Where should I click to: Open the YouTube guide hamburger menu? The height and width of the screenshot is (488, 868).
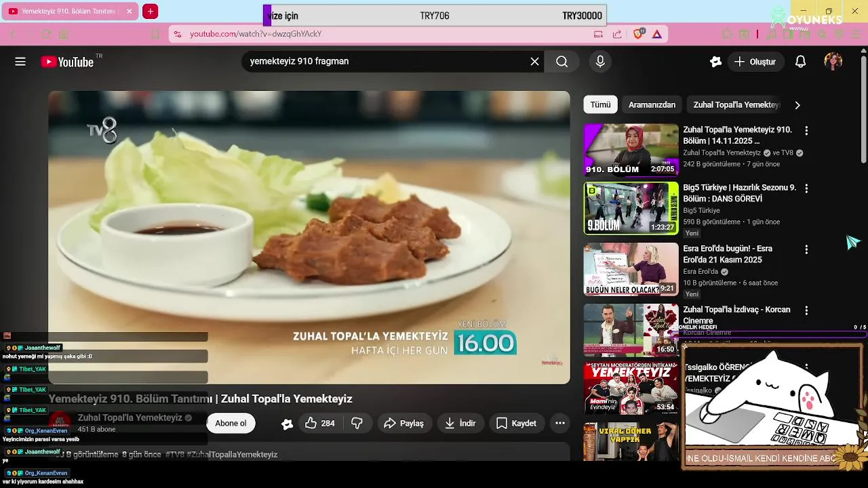[20, 62]
